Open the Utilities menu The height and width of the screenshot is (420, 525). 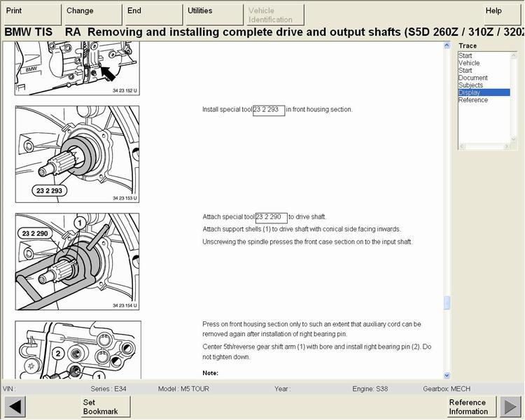(213, 15)
